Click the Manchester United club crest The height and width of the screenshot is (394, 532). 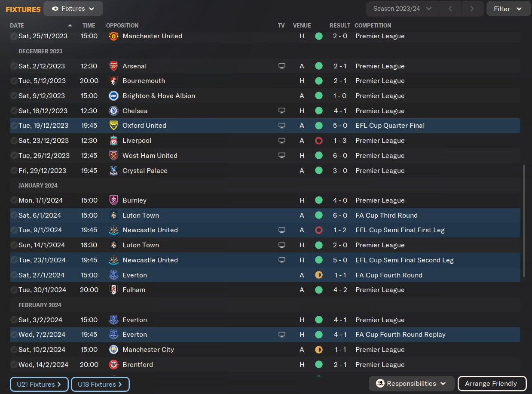point(113,36)
